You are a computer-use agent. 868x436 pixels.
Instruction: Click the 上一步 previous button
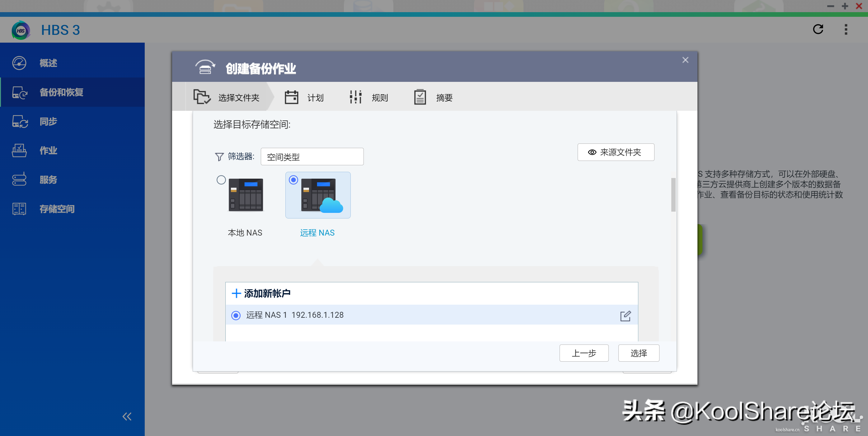click(584, 353)
